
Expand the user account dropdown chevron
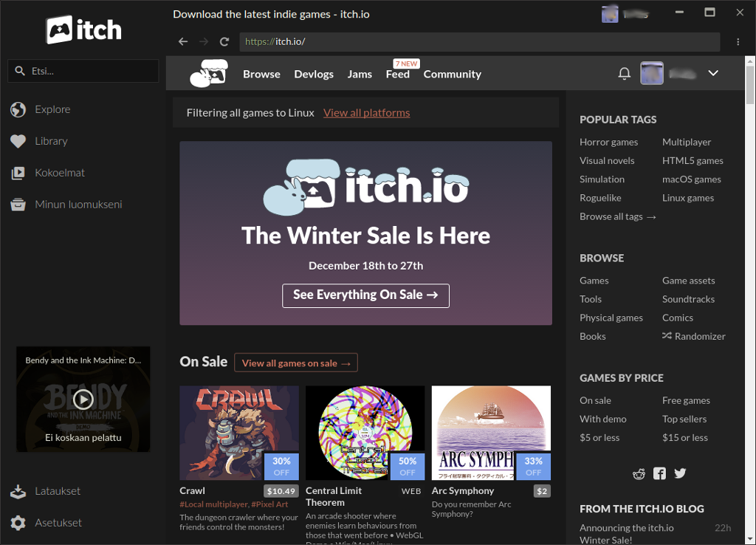pyautogui.click(x=713, y=73)
